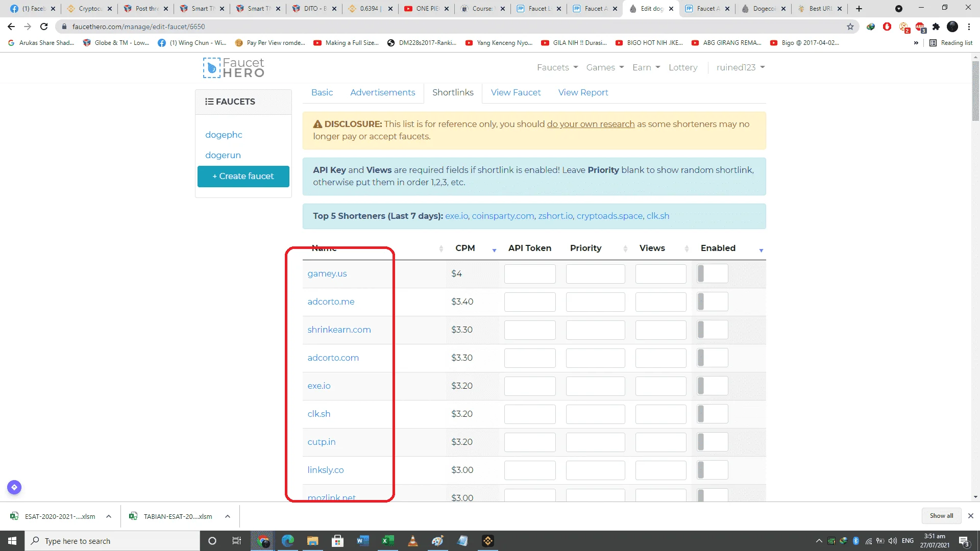Click the gamey.us API Token field
The width and height of the screenshot is (980, 551).
(530, 273)
